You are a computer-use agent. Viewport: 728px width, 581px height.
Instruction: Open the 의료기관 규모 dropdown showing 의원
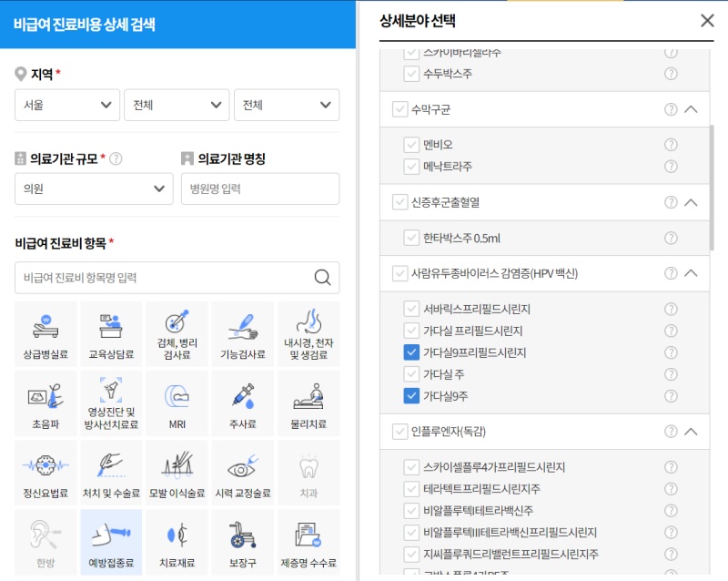94,189
